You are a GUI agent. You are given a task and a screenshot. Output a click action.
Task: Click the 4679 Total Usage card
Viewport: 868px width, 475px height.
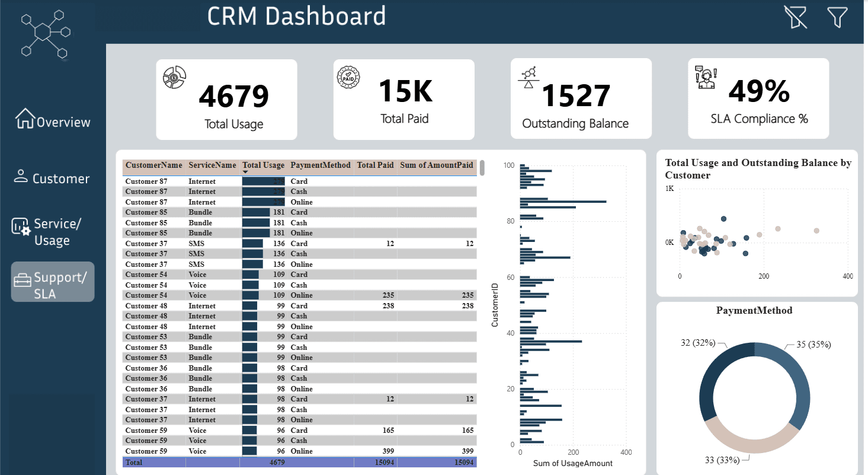coord(226,100)
